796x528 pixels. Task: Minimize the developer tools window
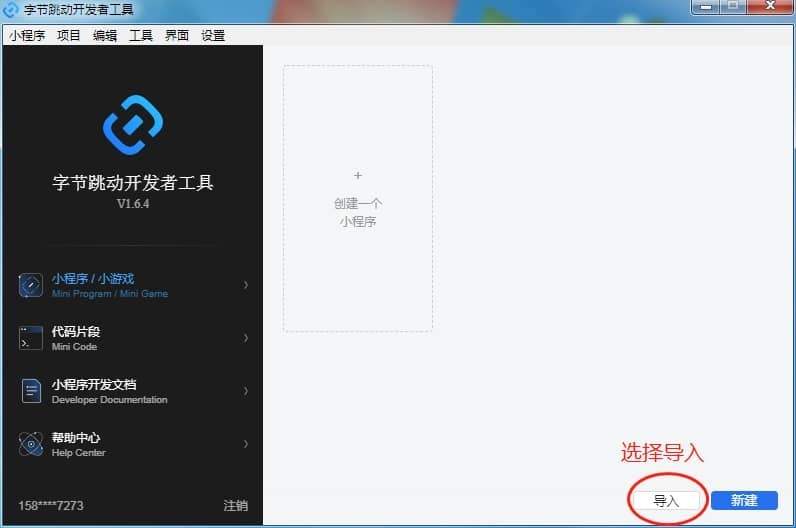[706, 6]
